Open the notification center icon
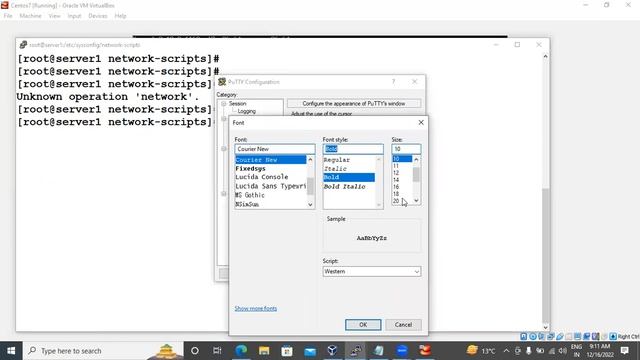This screenshot has height=360, width=640. click(x=624, y=351)
